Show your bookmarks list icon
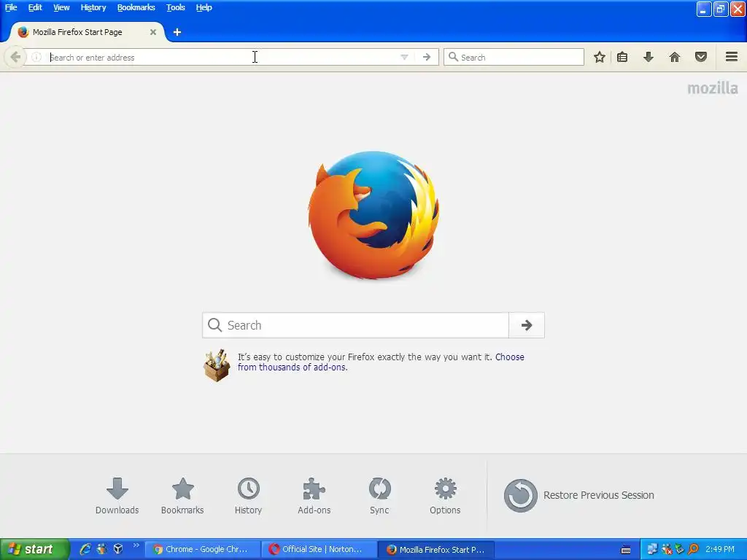 622,57
